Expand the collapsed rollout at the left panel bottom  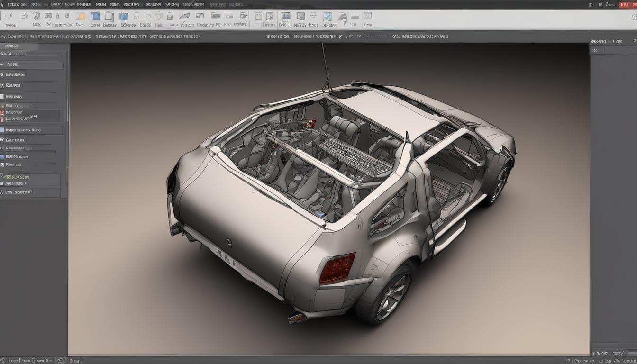[x=31, y=192]
